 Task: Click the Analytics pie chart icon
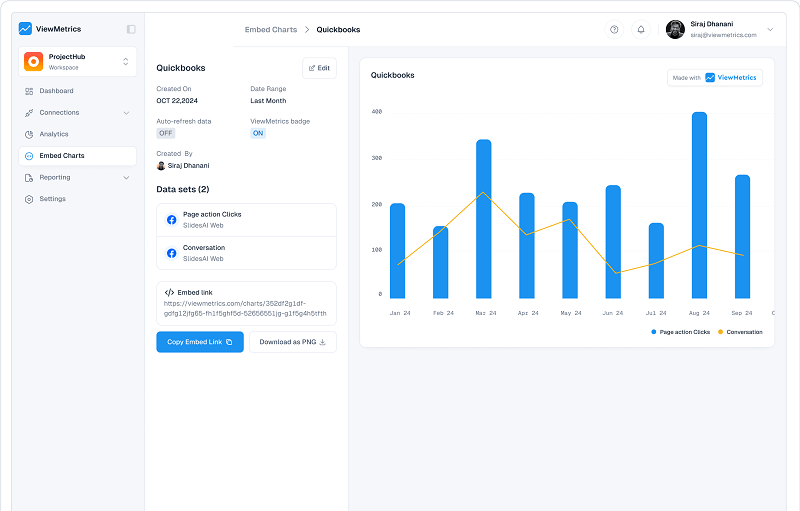click(29, 135)
